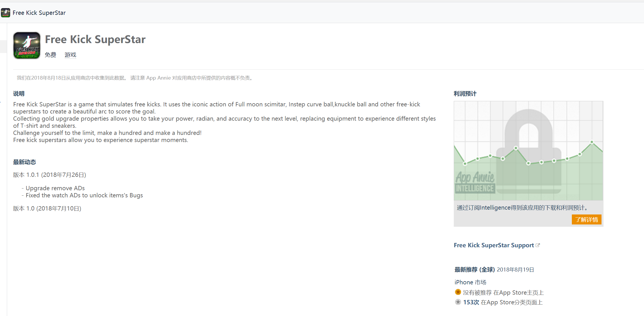This screenshot has height=316, width=644.
Task: Click the Free Kick SuperStar header bar title
Action: pyautogui.click(x=39, y=13)
